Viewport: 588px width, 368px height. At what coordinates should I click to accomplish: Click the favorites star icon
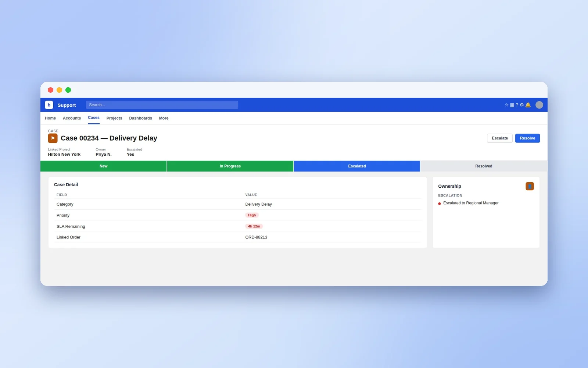coord(506,105)
